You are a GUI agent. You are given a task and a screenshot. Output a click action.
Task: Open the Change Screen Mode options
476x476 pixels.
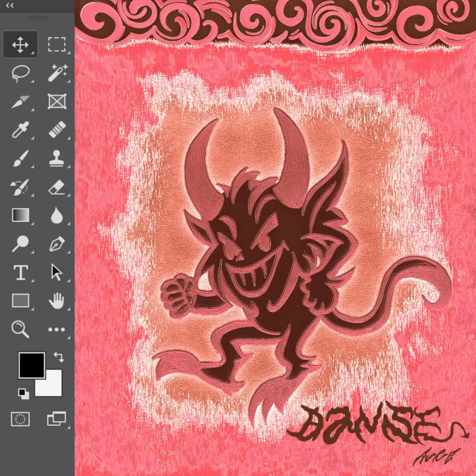57,419
